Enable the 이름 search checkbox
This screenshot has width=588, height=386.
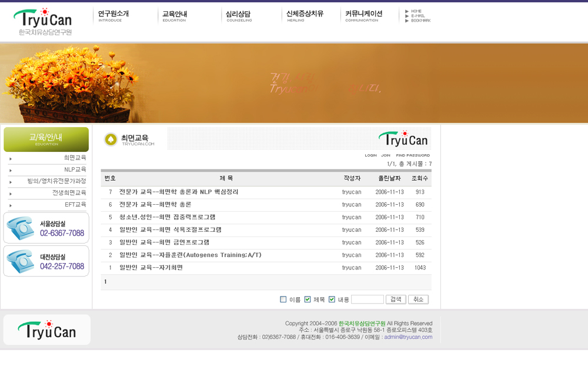pyautogui.click(x=283, y=300)
